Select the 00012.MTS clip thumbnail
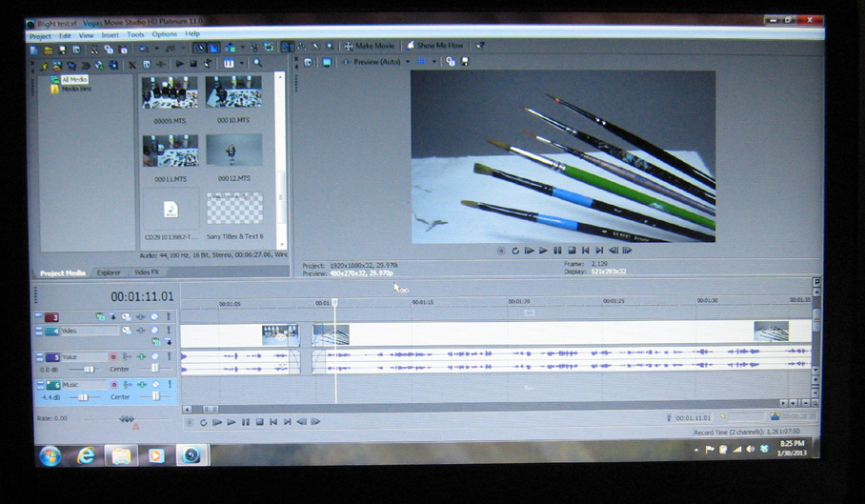The image size is (865, 504). [234, 151]
